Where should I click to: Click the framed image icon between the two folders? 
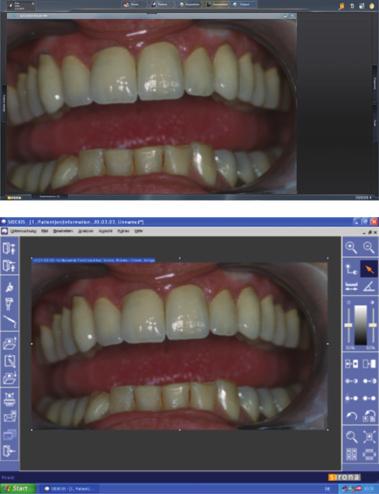coord(9,361)
